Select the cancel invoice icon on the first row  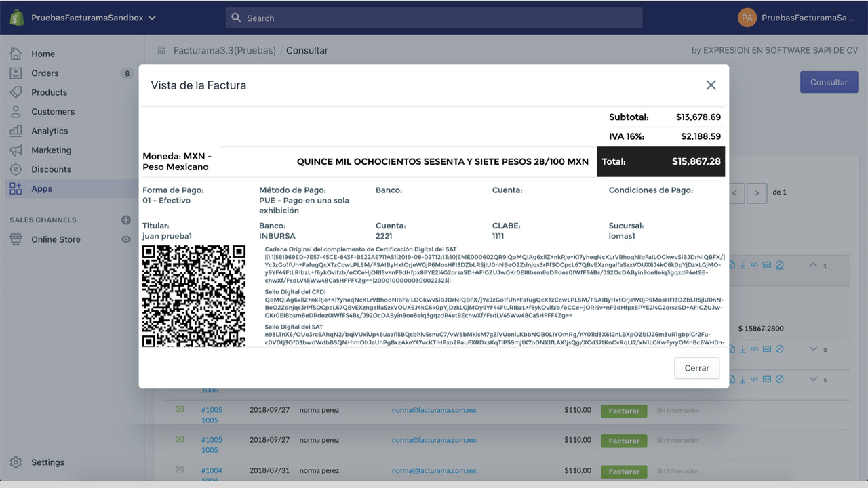tap(779, 265)
